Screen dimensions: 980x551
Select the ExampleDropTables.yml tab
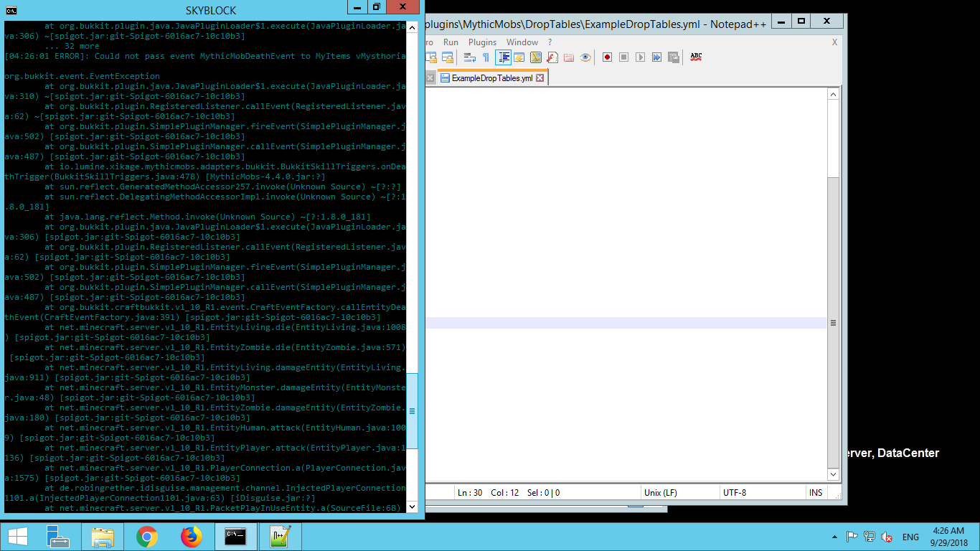(491, 78)
